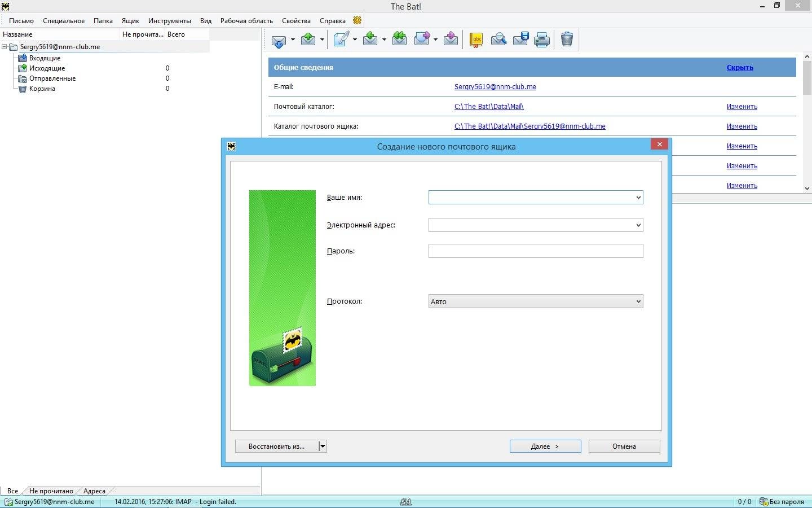This screenshot has width=812, height=508.
Task: Click the Восстановить из... button
Action: (277, 446)
